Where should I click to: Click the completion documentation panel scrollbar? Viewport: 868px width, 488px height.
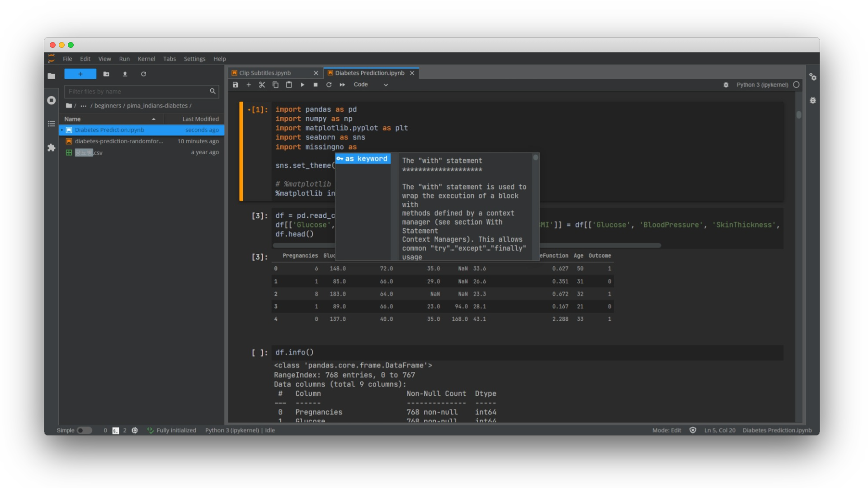click(536, 158)
